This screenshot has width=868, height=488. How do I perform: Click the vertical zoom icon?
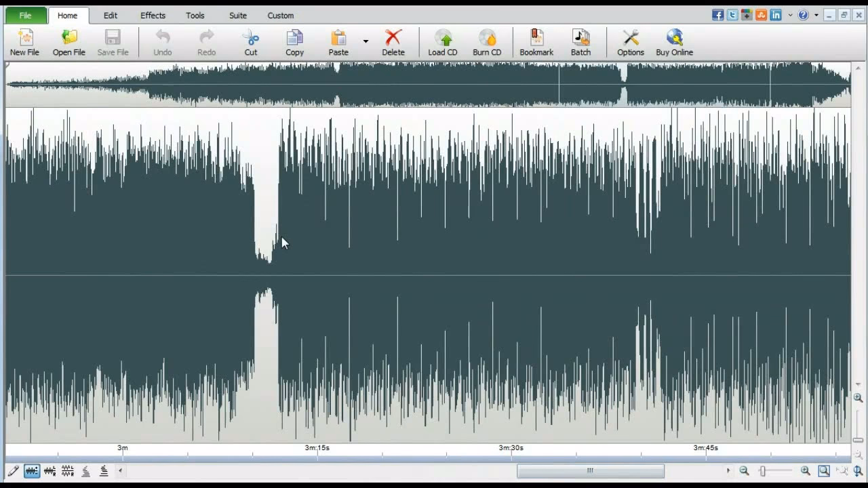point(857,470)
